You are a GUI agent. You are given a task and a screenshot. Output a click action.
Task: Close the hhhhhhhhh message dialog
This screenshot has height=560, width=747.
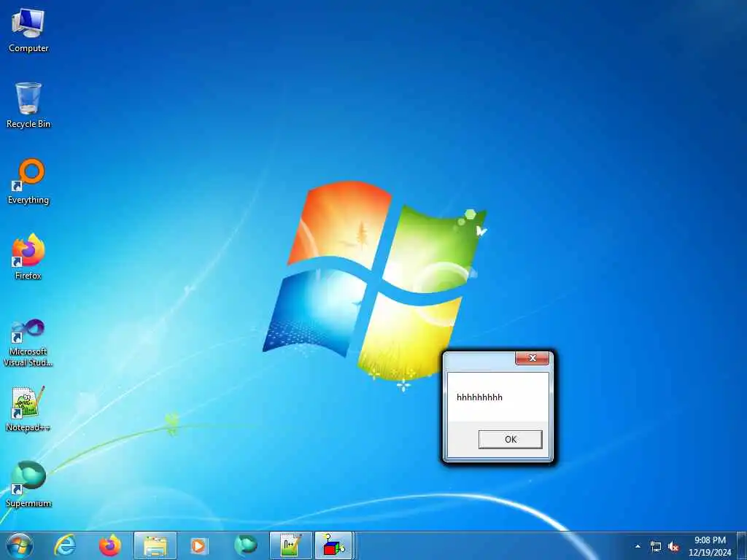(532, 358)
